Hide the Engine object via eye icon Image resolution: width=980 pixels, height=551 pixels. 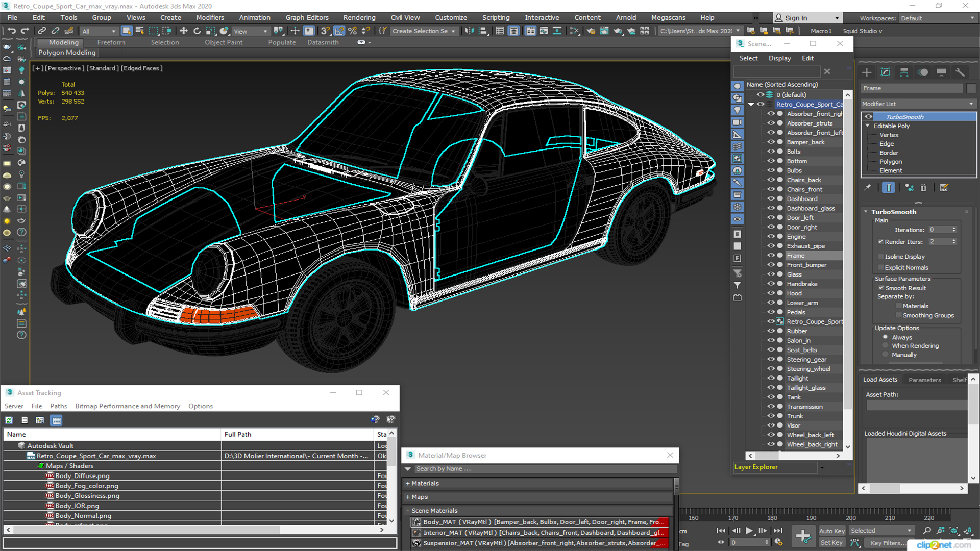click(771, 236)
